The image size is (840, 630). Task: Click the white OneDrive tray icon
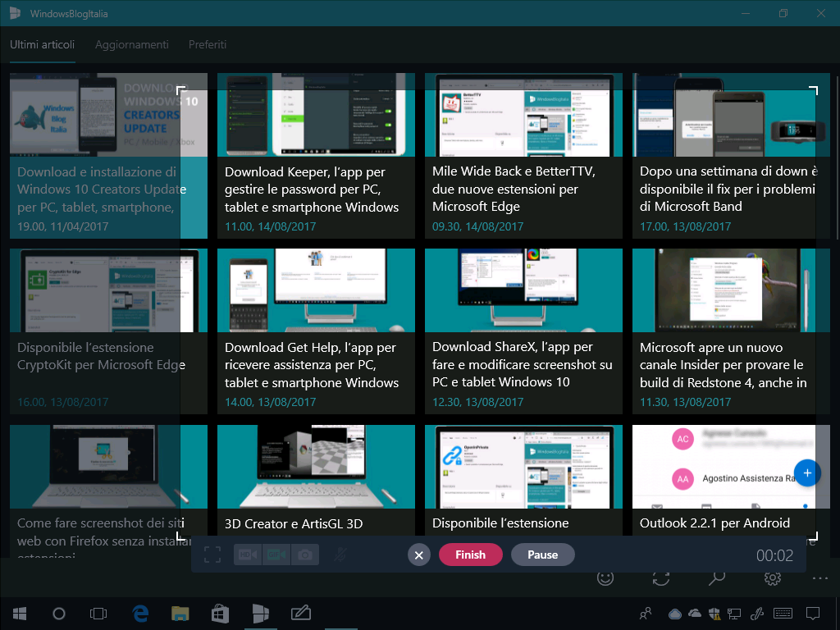click(x=694, y=613)
